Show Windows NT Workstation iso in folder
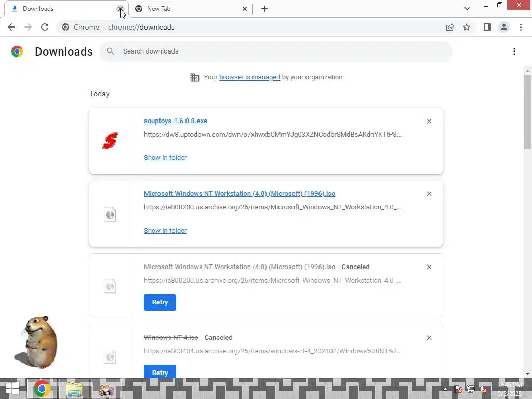 (x=165, y=230)
